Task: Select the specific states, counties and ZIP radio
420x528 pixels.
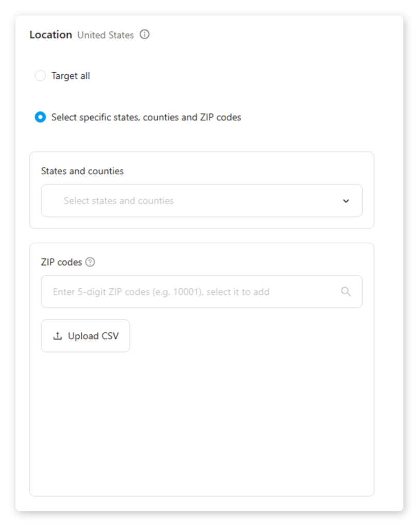Action: click(40, 117)
